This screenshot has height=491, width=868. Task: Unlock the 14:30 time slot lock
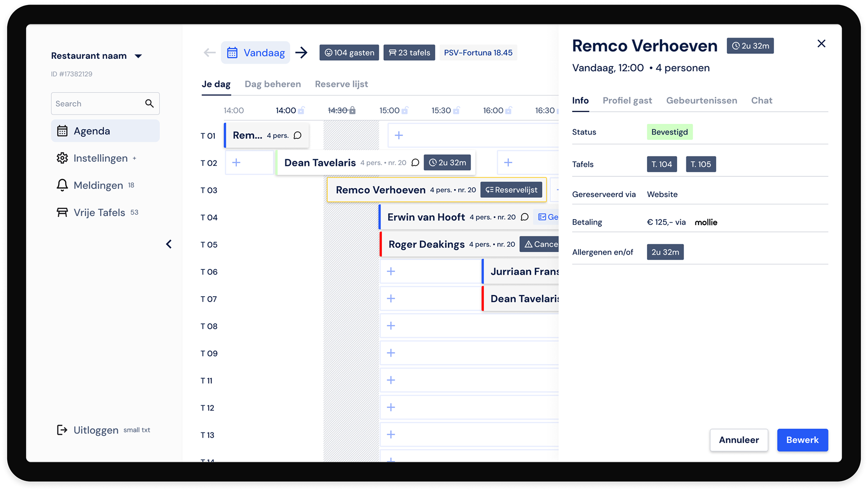[x=353, y=110]
